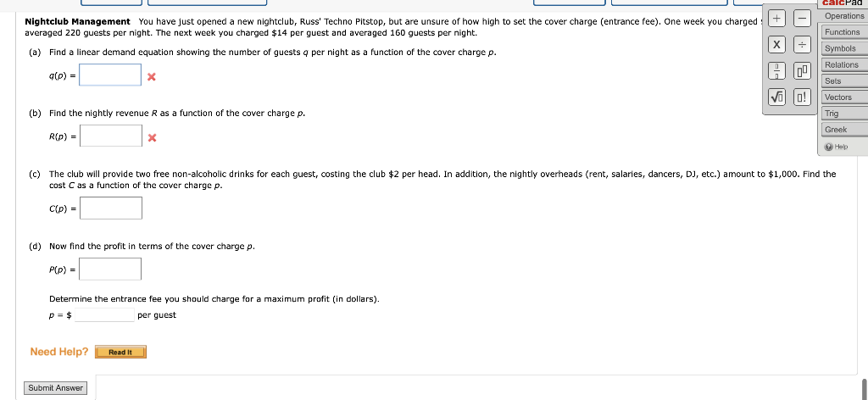868x400 pixels.
Task: Insert multiplication symbol from calcPad
Action: (776, 44)
